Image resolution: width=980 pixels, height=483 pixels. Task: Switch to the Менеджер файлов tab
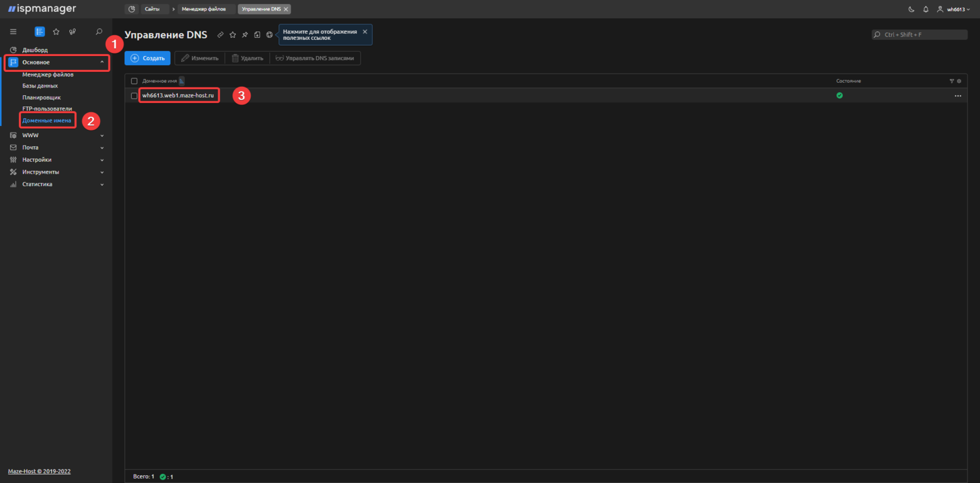click(203, 9)
